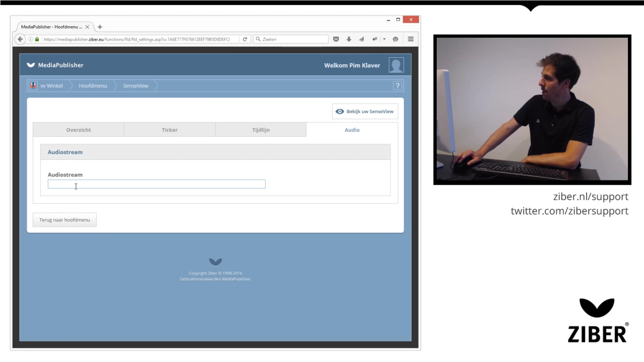Reload the page with the refresh icon

(245, 39)
